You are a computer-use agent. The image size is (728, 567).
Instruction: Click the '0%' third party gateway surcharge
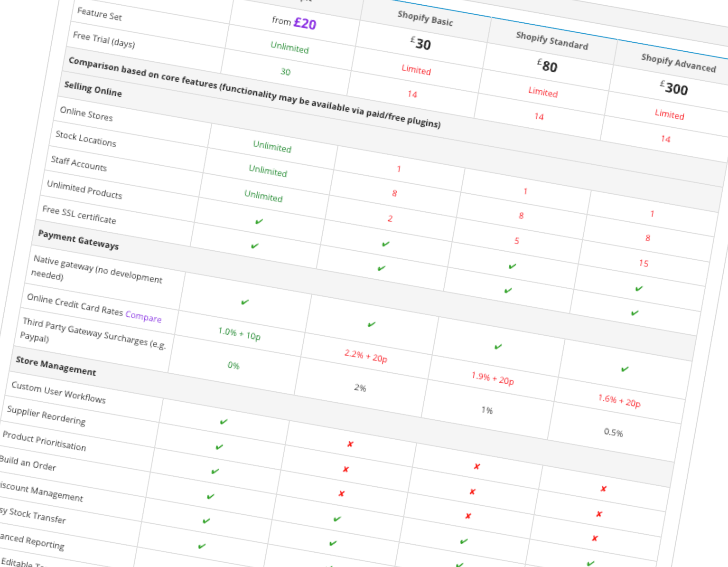click(233, 365)
